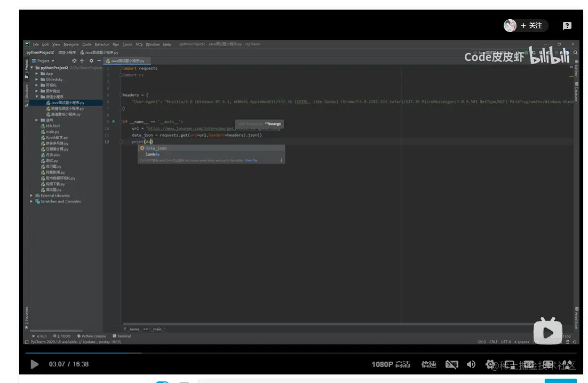Click the PyCharm 2020.1.5 available update notice

click(x=76, y=342)
